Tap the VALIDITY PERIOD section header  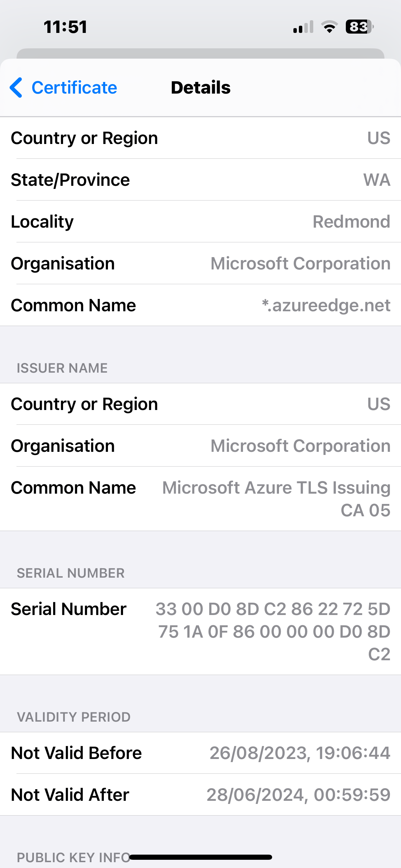74,716
